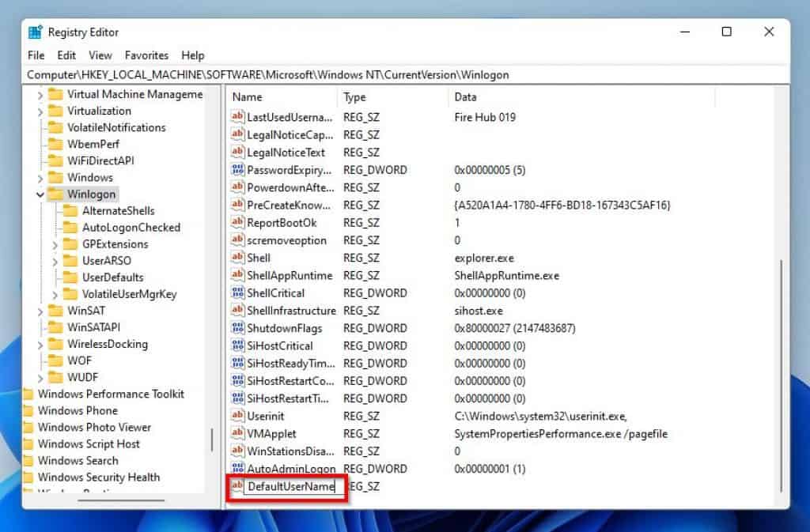The height and width of the screenshot is (532, 810).
Task: Click the Type column header
Action: 393,97
